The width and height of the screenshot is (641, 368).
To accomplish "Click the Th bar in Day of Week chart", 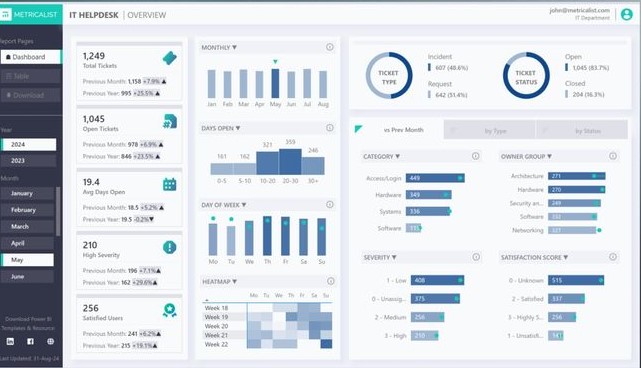I will click(x=267, y=236).
